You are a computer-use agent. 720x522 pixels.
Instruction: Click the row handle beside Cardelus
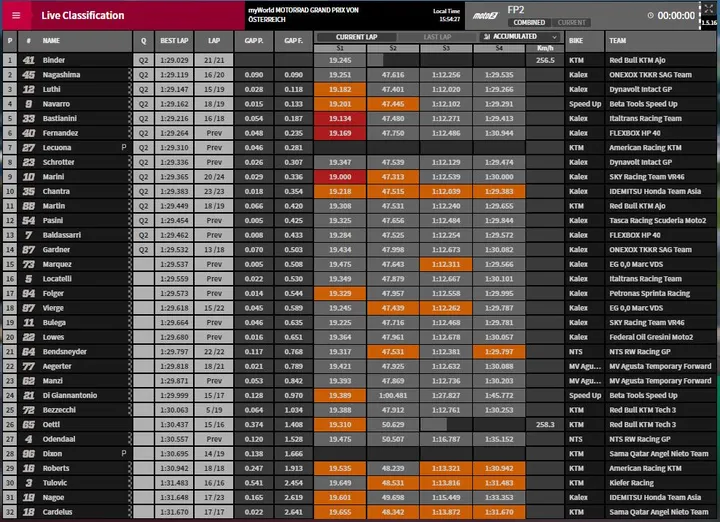(130, 512)
